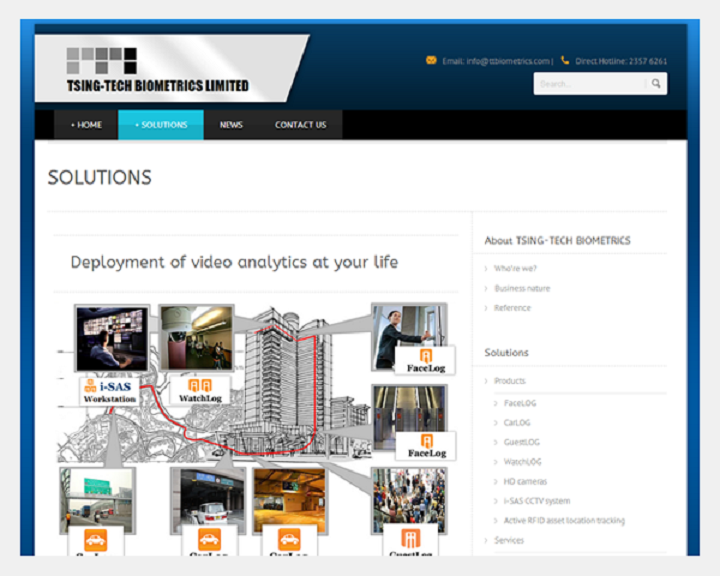The height and width of the screenshot is (576, 720).
Task: Click the email envelope icon in header
Action: click(431, 60)
